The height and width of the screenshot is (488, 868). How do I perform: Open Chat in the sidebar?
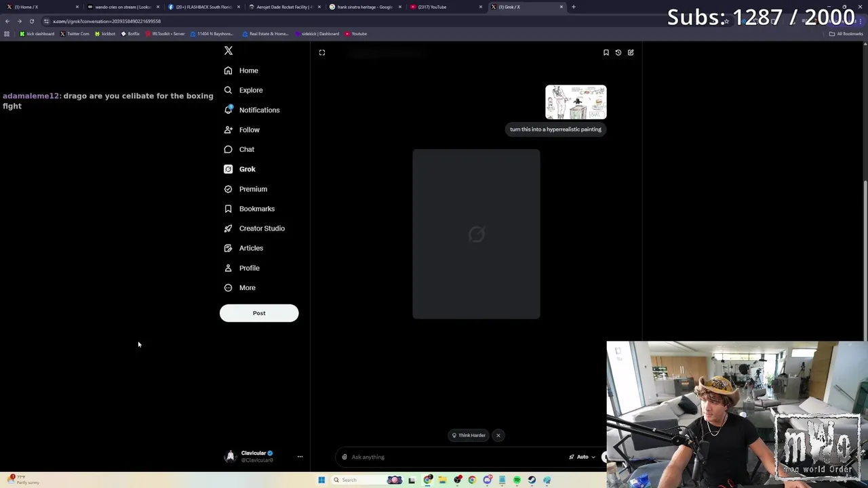(239, 149)
